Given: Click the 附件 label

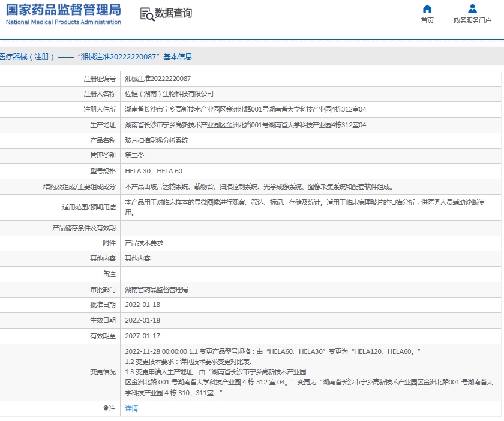Looking at the screenshot, I should click(x=109, y=243).
